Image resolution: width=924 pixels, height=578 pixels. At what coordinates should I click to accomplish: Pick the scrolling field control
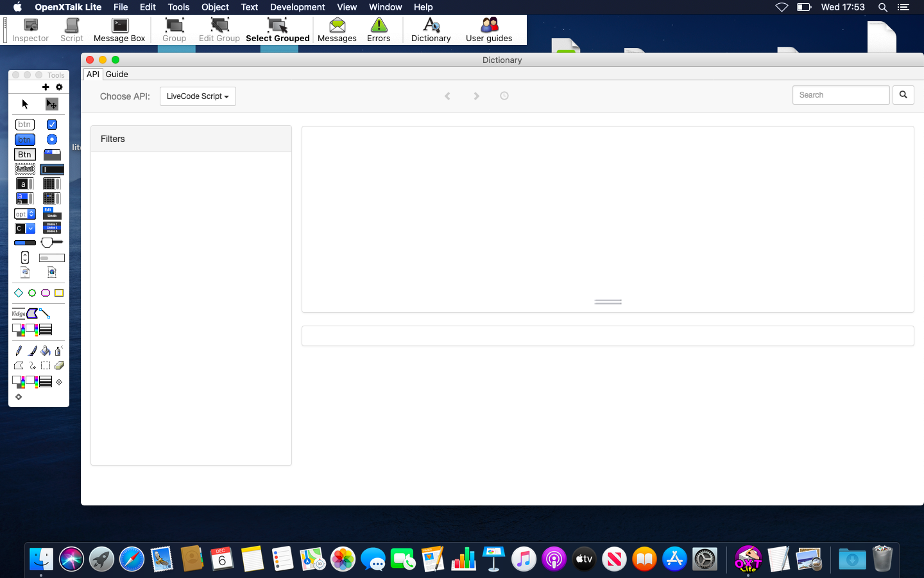pos(24,184)
